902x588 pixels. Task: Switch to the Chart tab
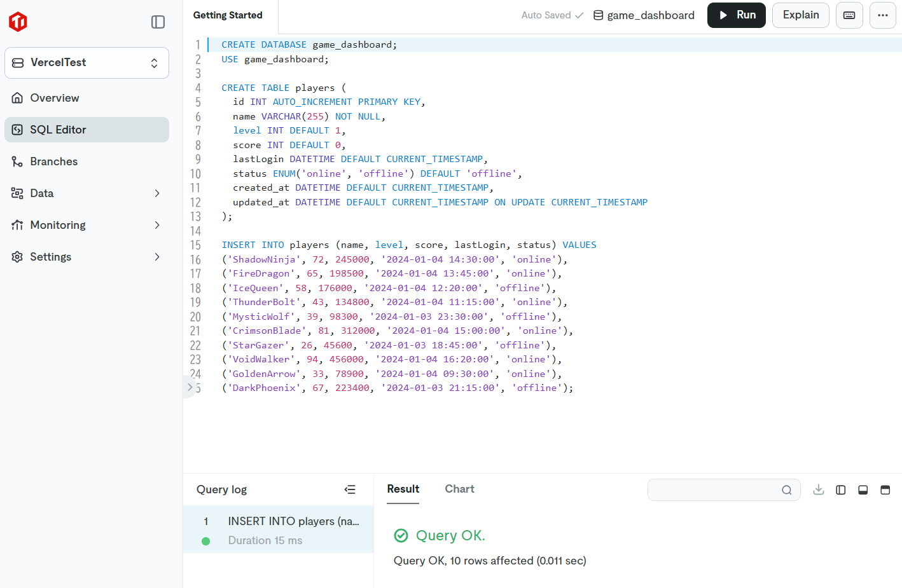(459, 489)
